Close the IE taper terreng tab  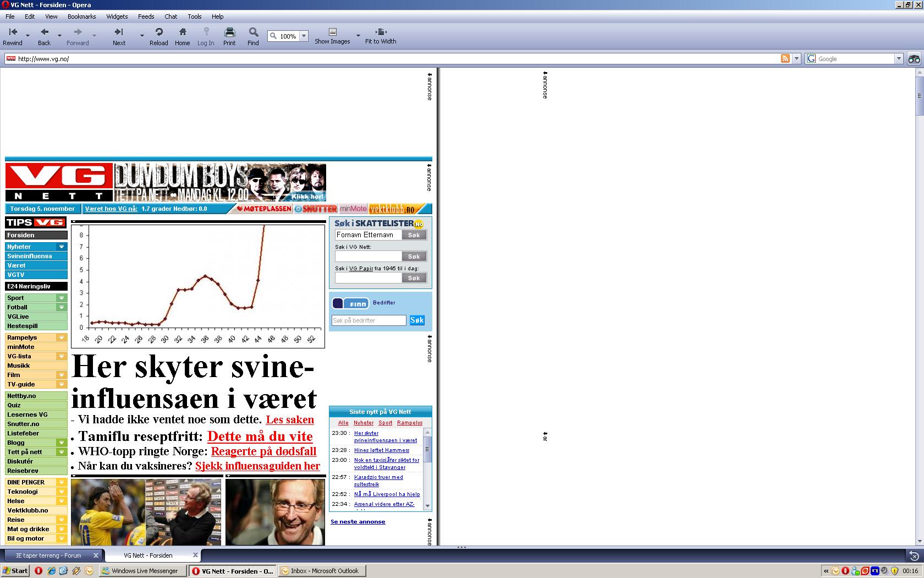[x=96, y=555]
